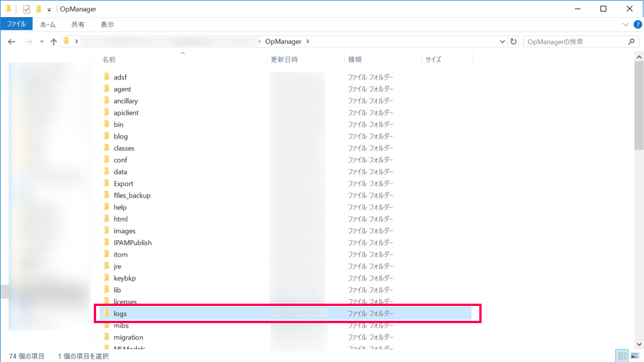Select the conf folder

[x=120, y=160]
